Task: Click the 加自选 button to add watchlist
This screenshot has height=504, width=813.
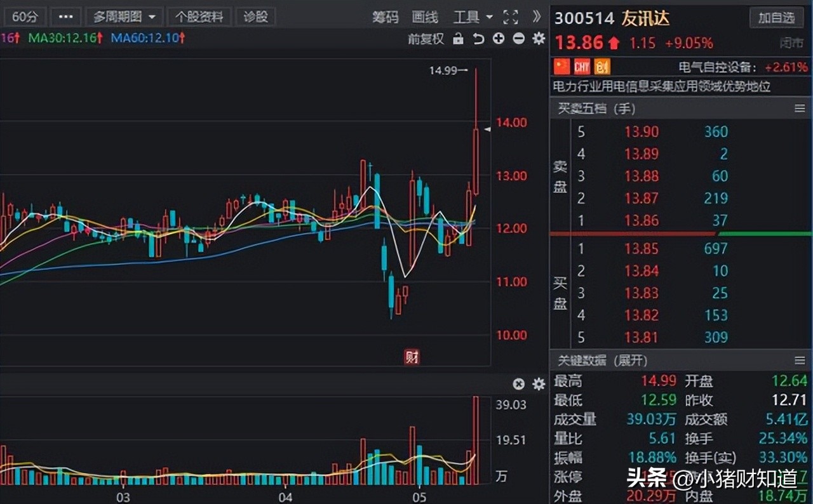Action: tap(777, 18)
